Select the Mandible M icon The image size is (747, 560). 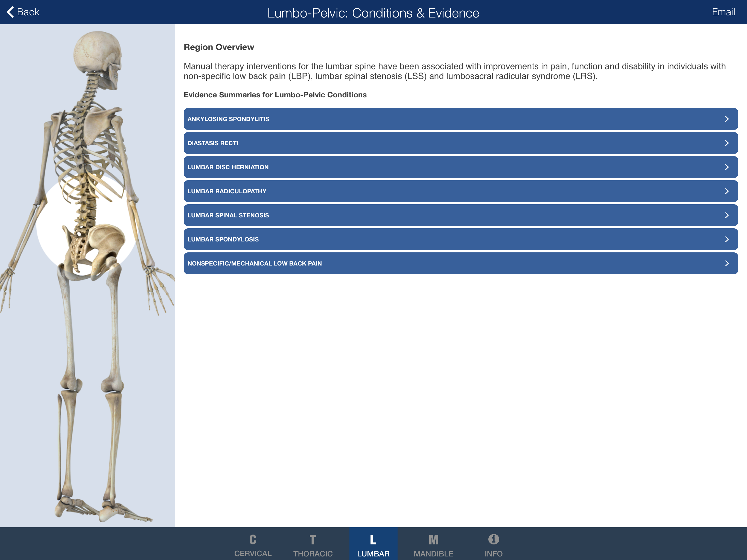pyautogui.click(x=433, y=539)
